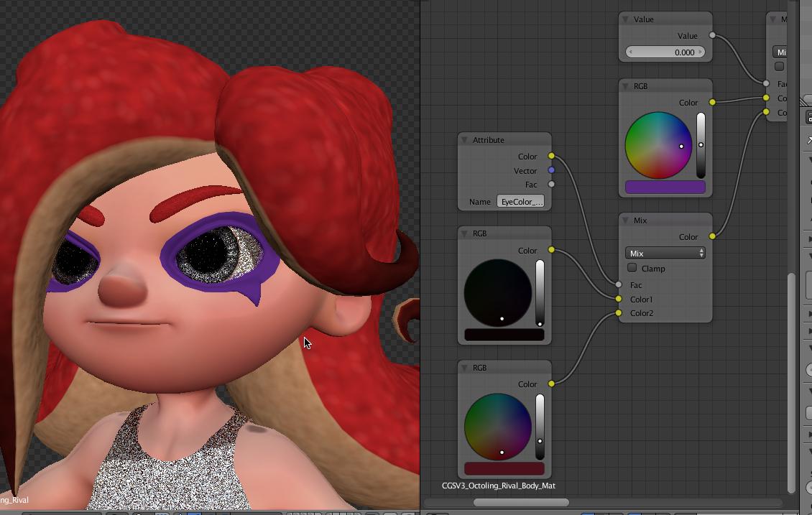The height and width of the screenshot is (515, 812).
Task: Select the Mix node title
Action: tap(640, 220)
